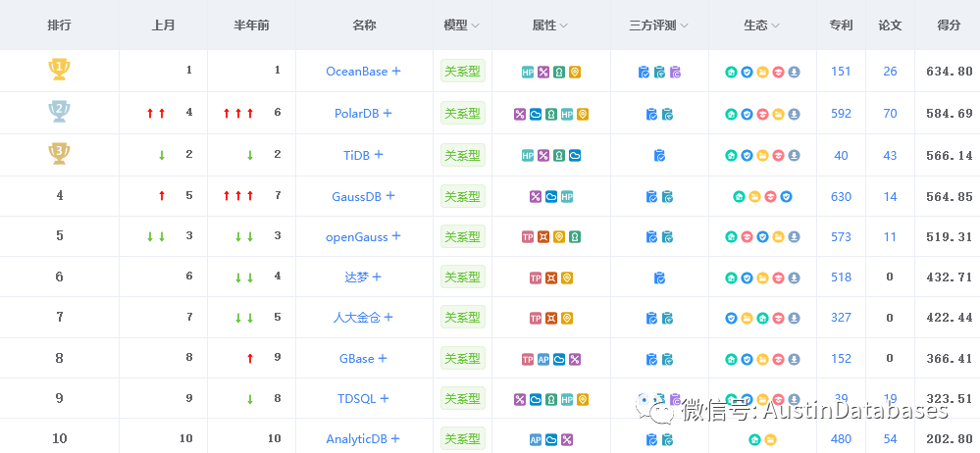
Task: Click the yellow folder icon in GaussDB row
Action: point(754,197)
